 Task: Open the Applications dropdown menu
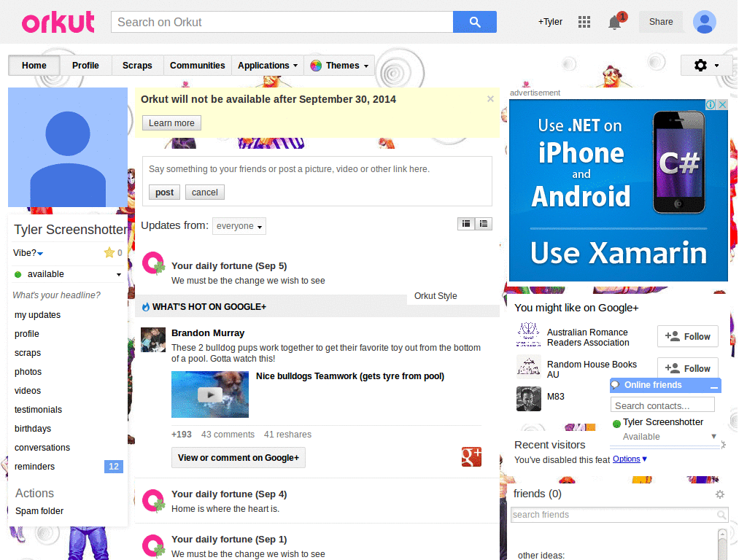tap(267, 65)
